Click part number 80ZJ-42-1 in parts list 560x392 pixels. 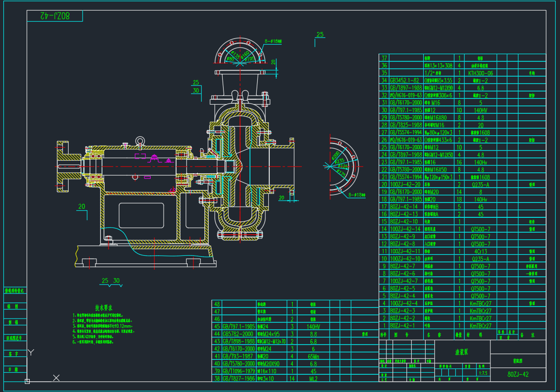(x=403, y=325)
